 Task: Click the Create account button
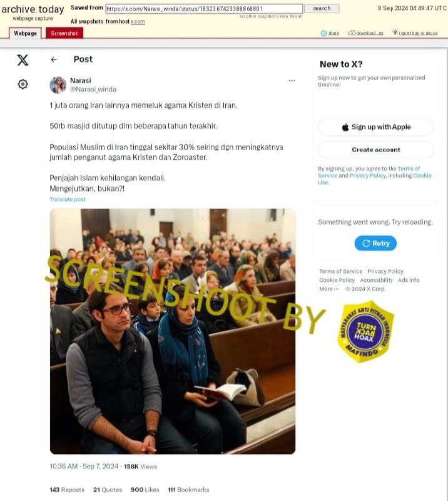pos(376,150)
